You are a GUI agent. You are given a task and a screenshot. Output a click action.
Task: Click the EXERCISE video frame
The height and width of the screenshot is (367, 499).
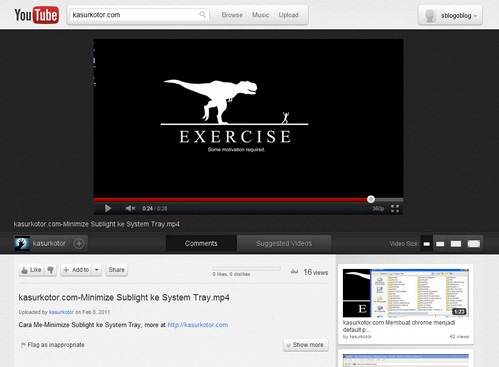pyautogui.click(x=248, y=118)
